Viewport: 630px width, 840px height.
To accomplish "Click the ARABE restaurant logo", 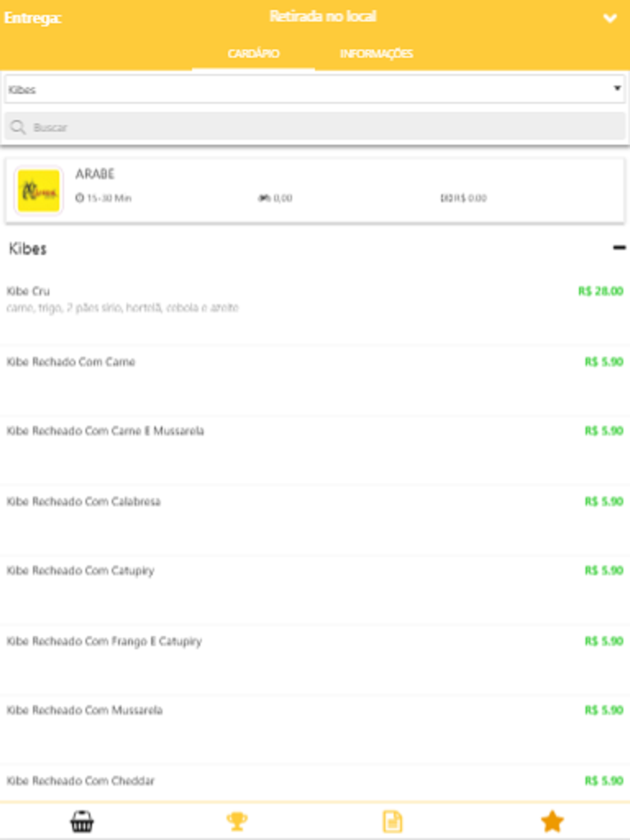I will coord(38,190).
